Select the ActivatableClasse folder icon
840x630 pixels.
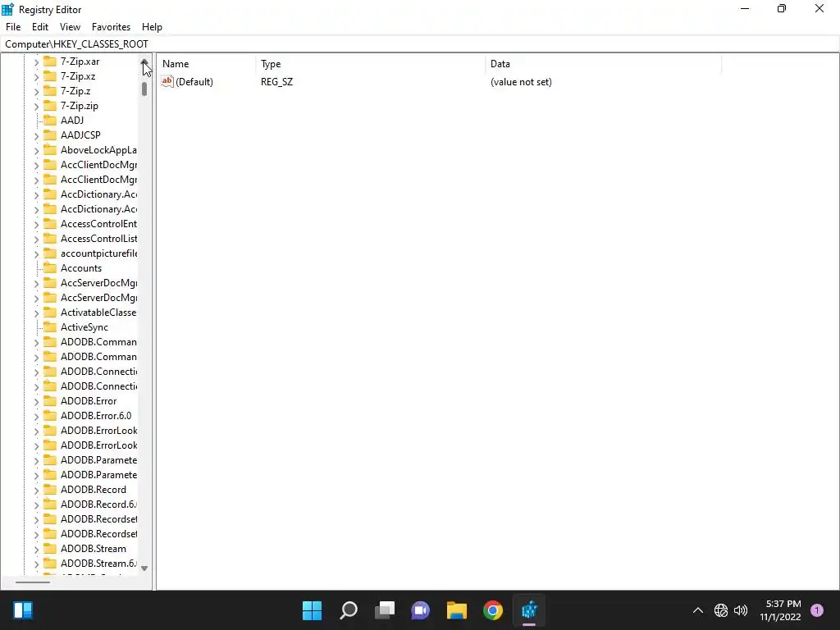50,313
